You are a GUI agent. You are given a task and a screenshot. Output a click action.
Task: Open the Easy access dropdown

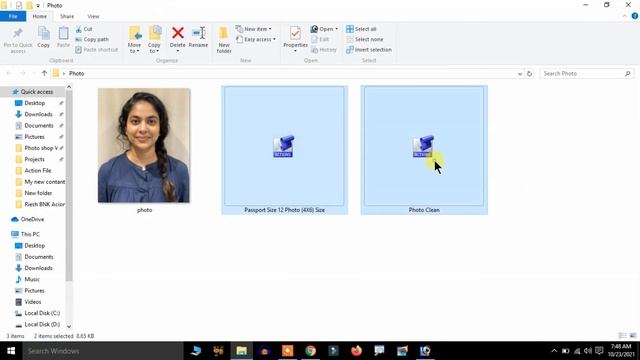pos(256,39)
